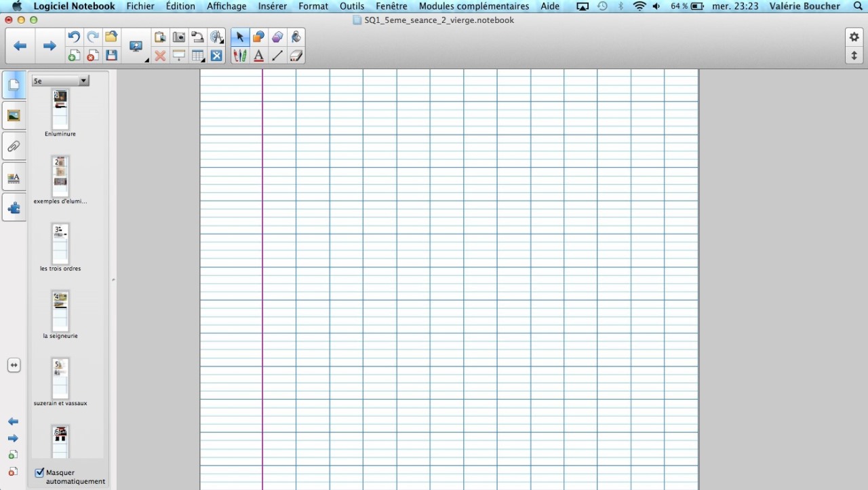868x490 pixels.
Task: Open the Insérer menu
Action: tap(272, 6)
